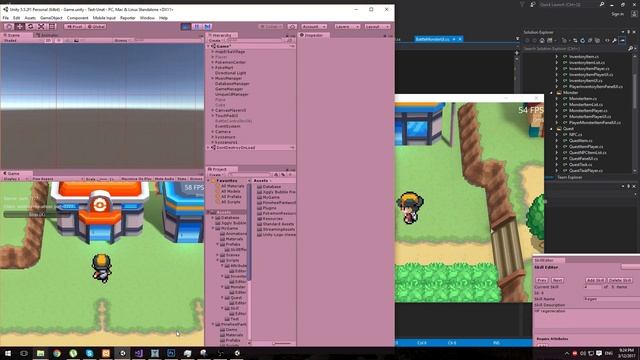Toggle the Global handle rotation button

click(x=96, y=27)
